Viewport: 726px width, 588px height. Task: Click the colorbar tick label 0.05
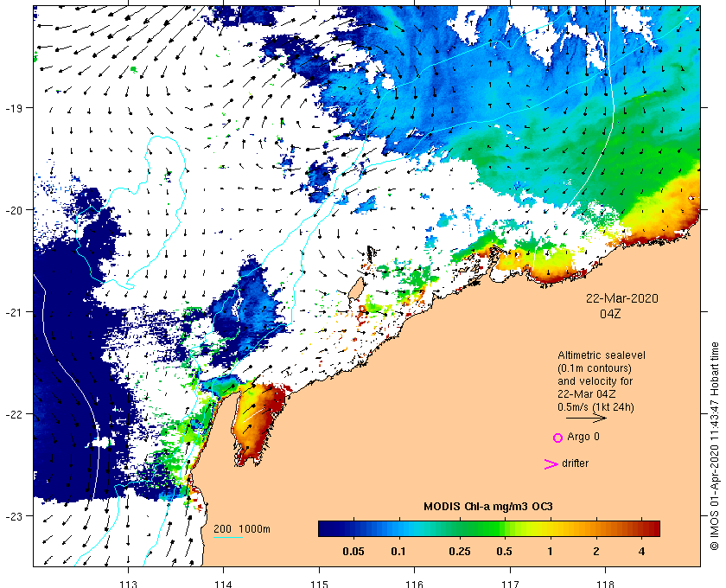pyautogui.click(x=353, y=552)
